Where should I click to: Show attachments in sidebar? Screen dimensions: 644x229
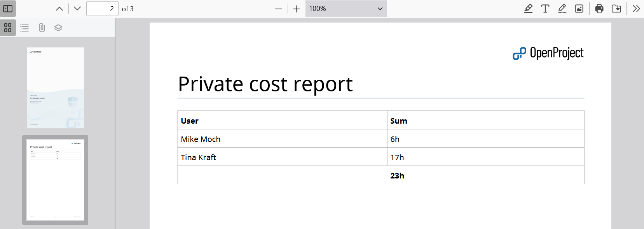[42, 28]
